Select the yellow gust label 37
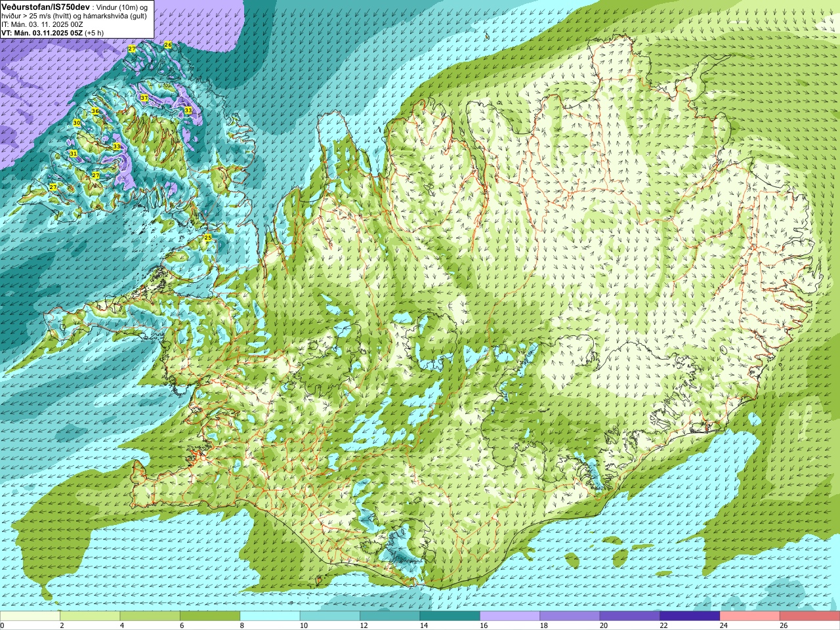The height and width of the screenshot is (630, 840). pos(144,98)
